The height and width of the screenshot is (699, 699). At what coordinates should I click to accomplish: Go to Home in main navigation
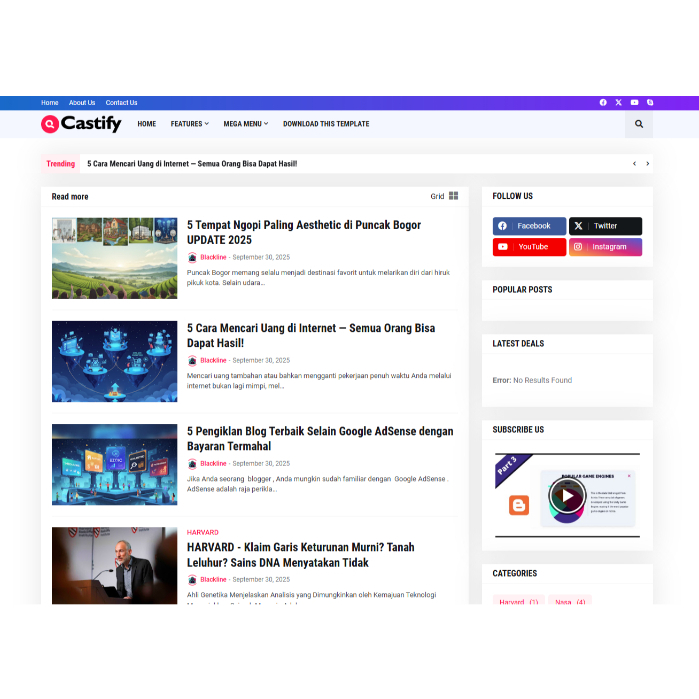pos(147,124)
